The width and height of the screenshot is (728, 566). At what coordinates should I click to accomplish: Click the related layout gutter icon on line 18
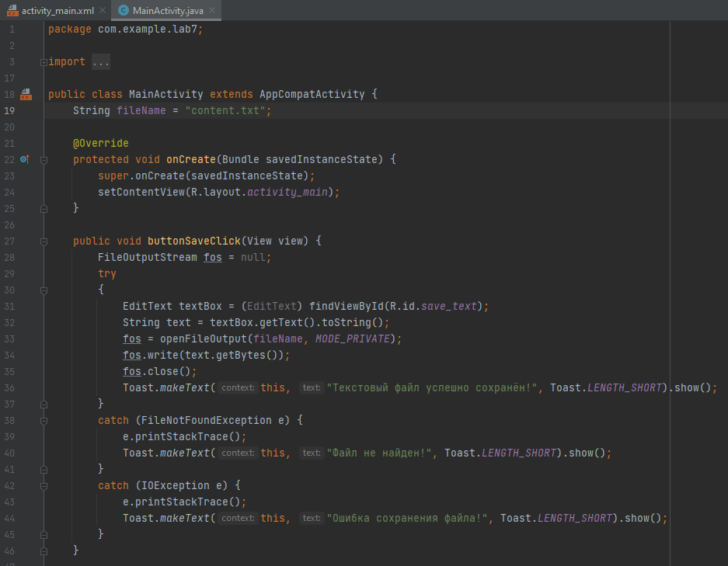pos(26,93)
